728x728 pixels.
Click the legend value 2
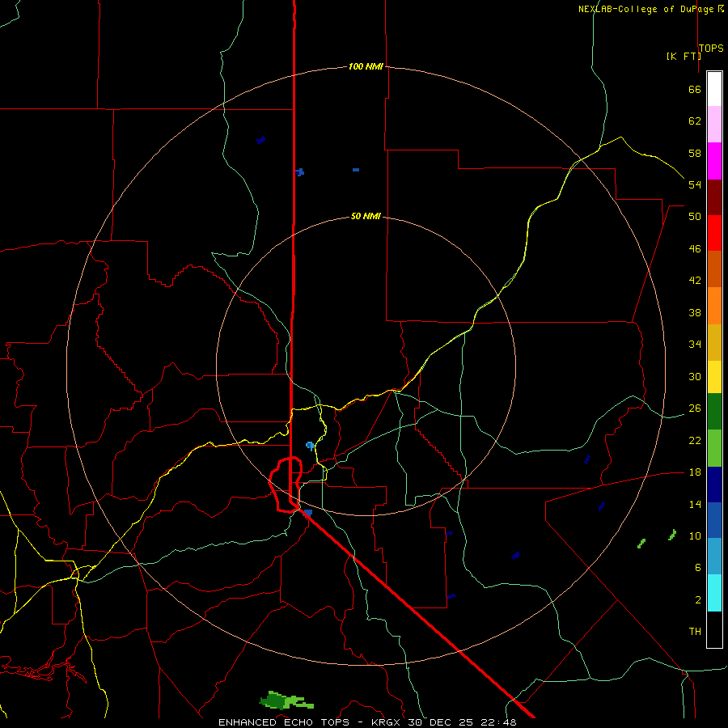click(698, 600)
